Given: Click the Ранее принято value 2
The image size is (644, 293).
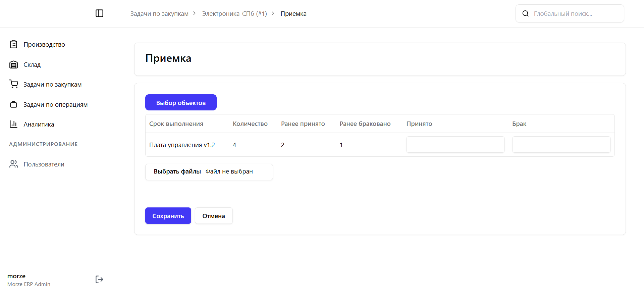Looking at the screenshot, I should click(x=283, y=145).
